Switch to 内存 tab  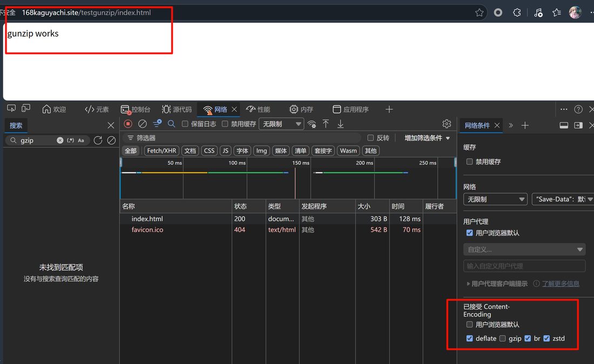click(x=301, y=110)
